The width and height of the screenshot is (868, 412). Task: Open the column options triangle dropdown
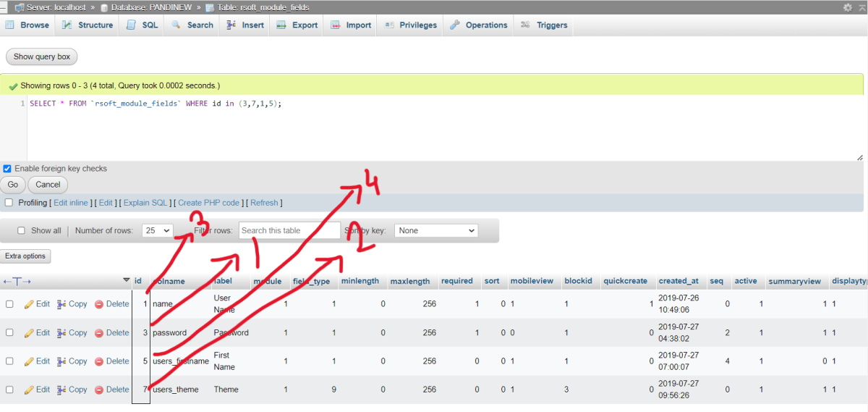[127, 281]
